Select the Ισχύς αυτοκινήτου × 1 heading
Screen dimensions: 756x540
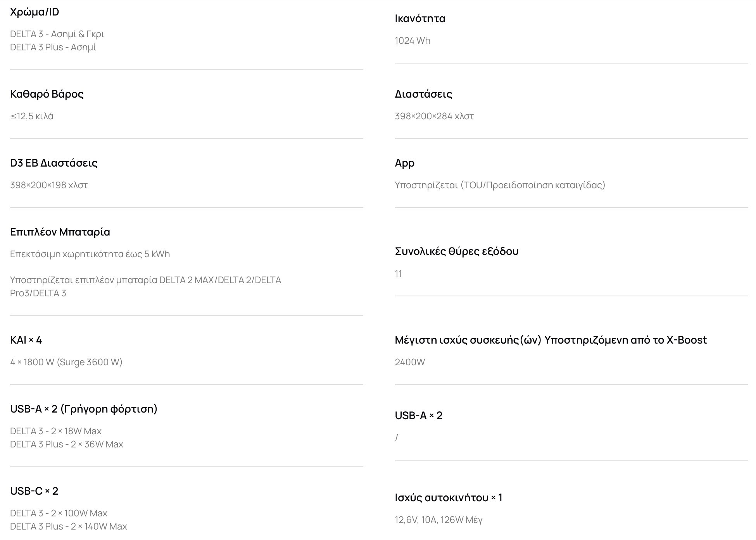pyautogui.click(x=448, y=498)
